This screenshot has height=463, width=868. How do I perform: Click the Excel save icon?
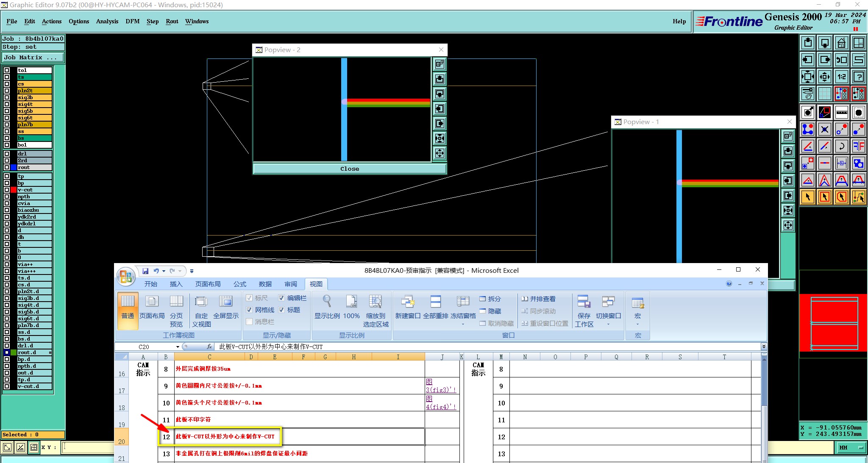point(145,271)
